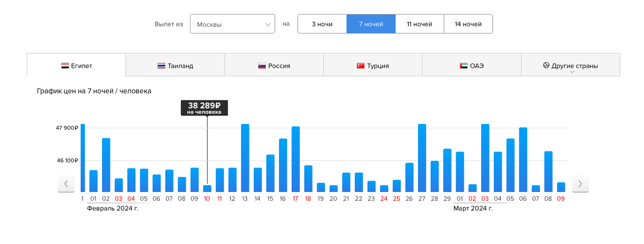Screen dimensions: 644x244
Task: Choose the 14 ночей duration option
Action: [469, 24]
